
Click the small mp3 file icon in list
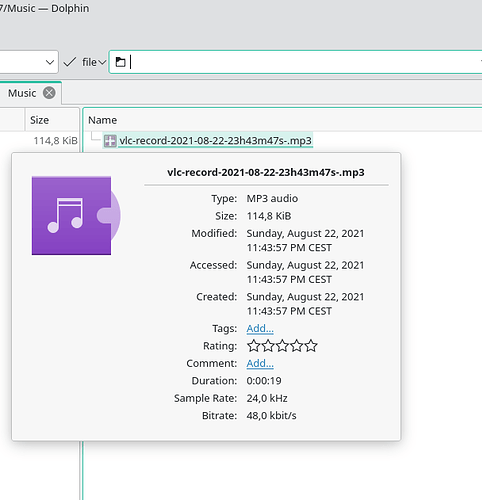[x=110, y=141]
